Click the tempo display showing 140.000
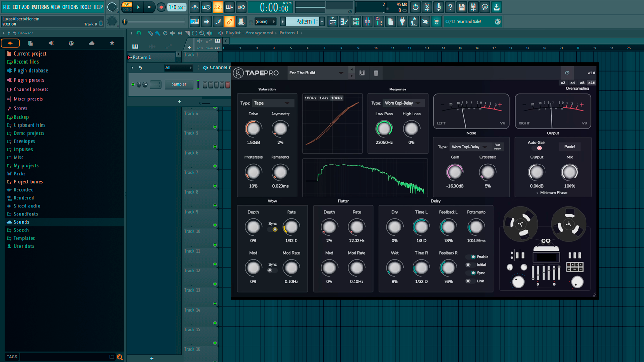 tap(176, 8)
